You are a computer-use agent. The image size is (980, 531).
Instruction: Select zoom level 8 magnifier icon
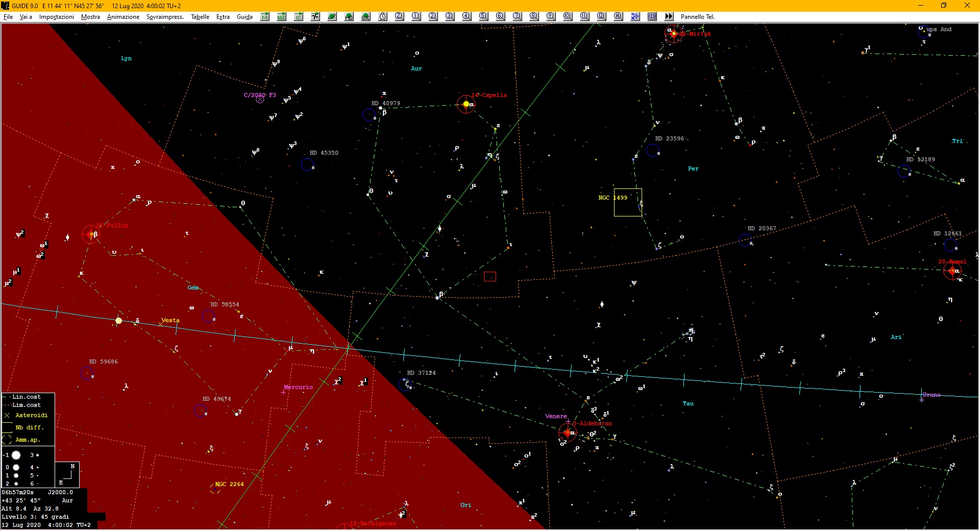click(534, 16)
